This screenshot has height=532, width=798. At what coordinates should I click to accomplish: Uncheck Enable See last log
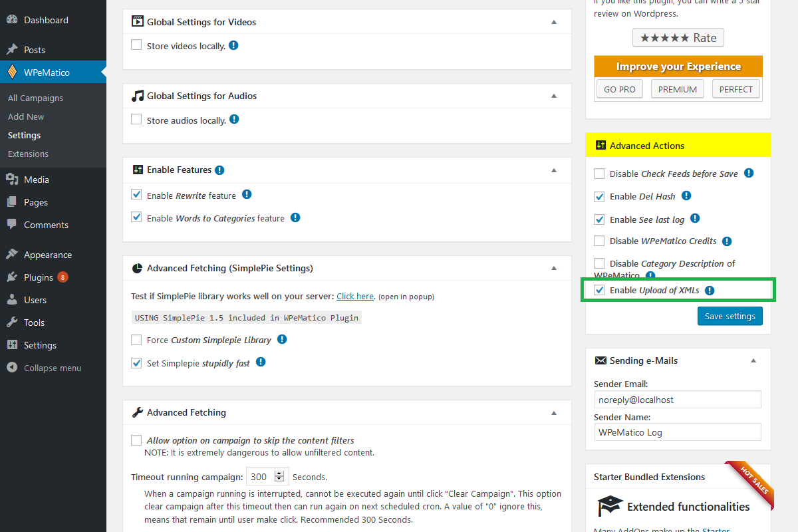pyautogui.click(x=599, y=219)
